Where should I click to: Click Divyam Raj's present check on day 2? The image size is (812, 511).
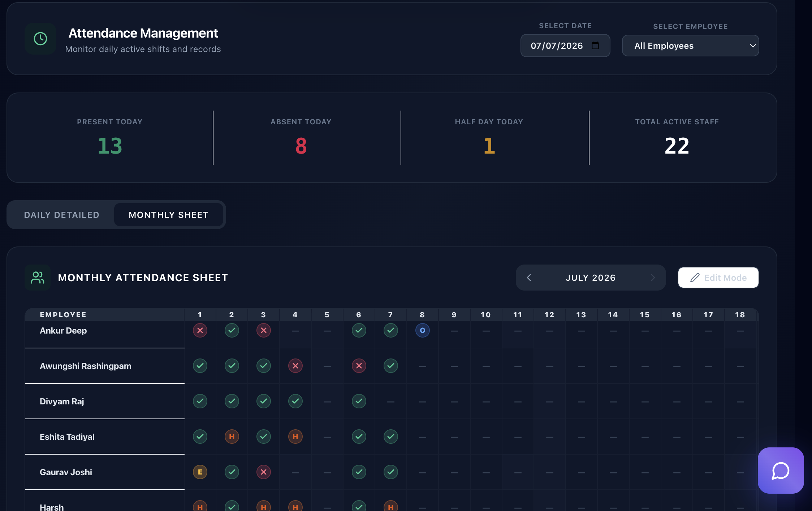(232, 401)
